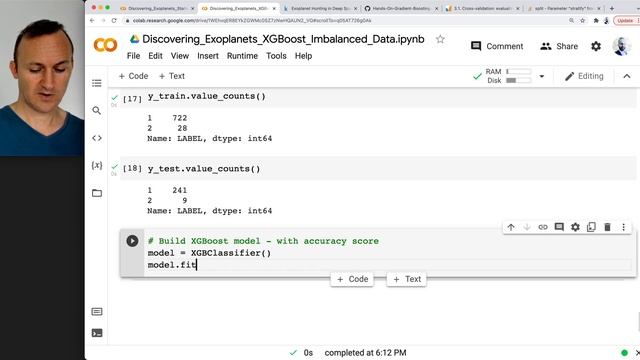Select cell 17 y_train.value_counts()
The image size is (640, 360).
[207, 96]
